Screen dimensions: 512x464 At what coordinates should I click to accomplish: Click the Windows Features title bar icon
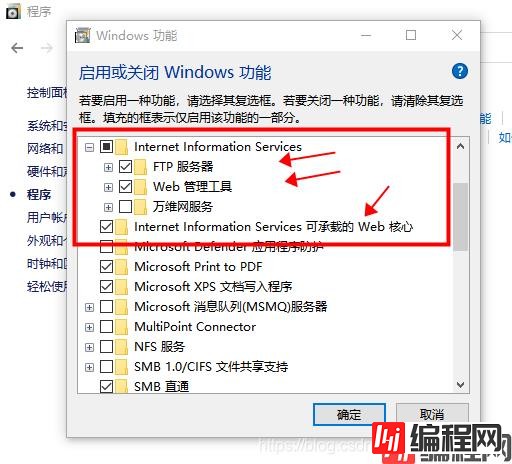point(82,35)
